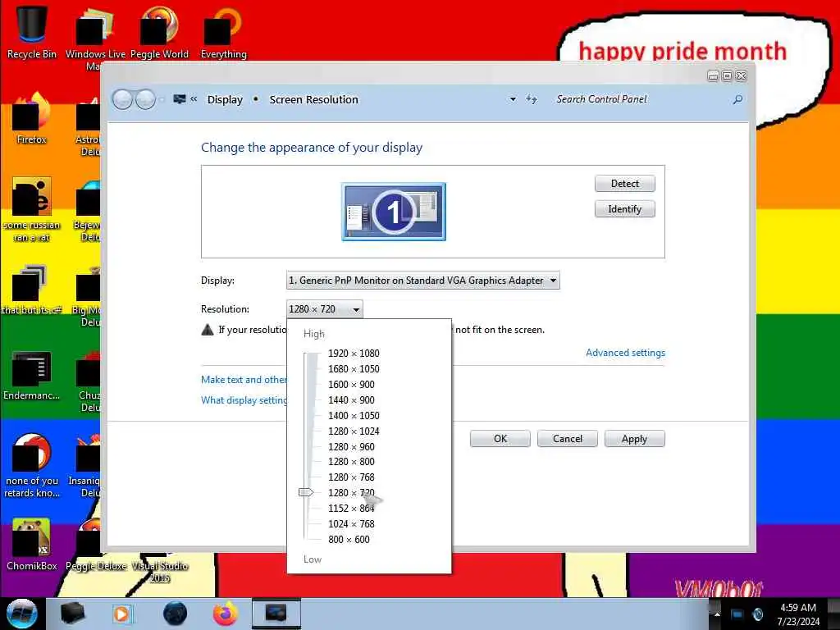
Task: Click the refresh icon in address bar
Action: pos(531,99)
